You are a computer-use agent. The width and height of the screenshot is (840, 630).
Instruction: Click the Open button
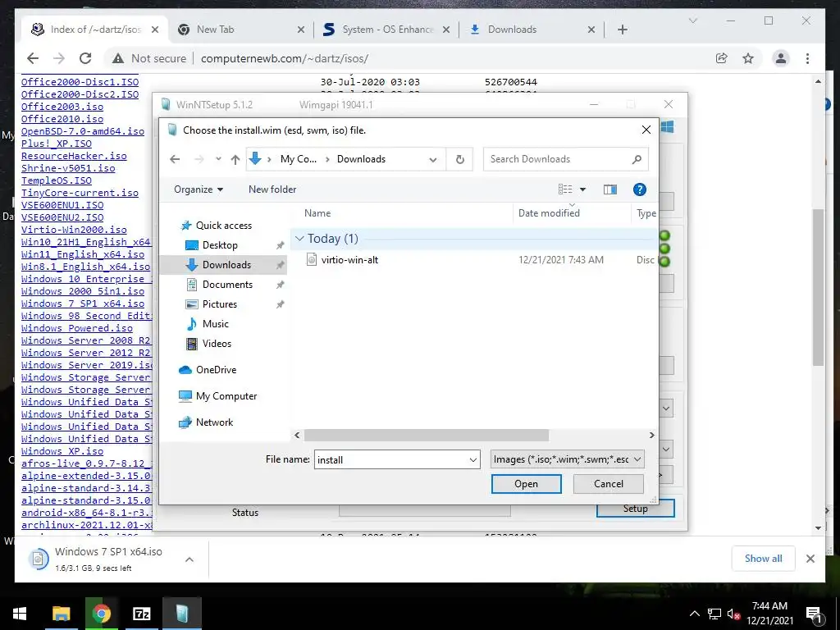pyautogui.click(x=526, y=484)
